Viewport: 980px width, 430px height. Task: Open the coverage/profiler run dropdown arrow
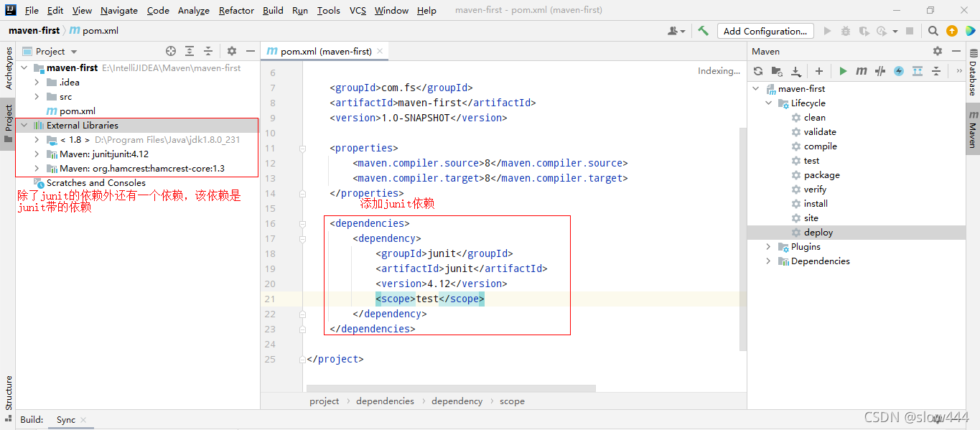pos(895,31)
